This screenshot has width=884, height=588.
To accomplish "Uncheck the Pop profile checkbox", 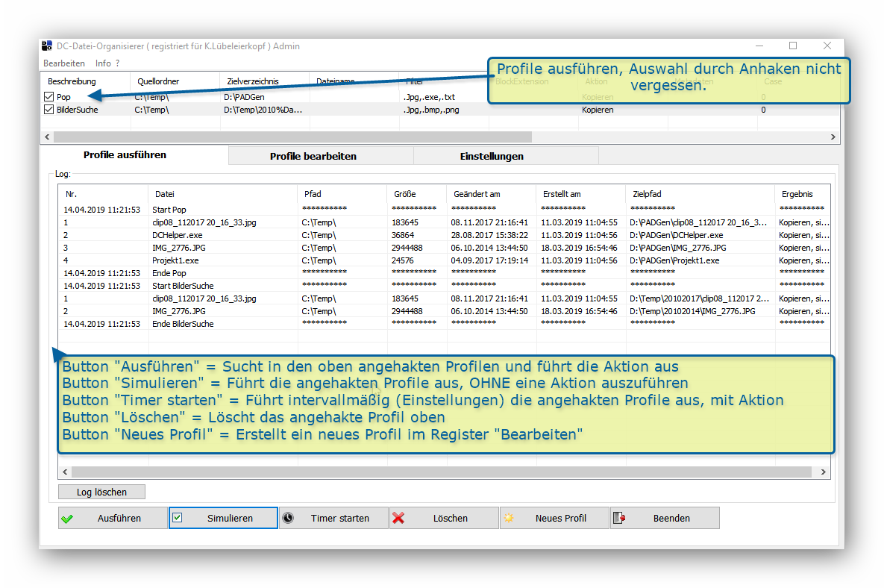I will 49,97.
